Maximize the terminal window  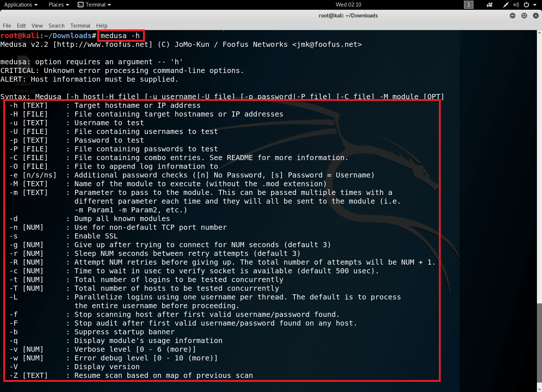tap(524, 16)
